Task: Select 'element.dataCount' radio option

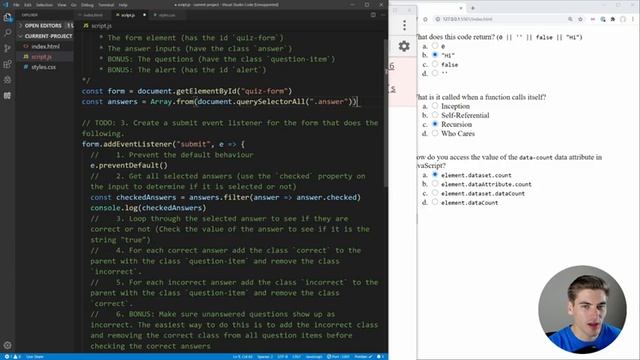Action: (x=435, y=202)
